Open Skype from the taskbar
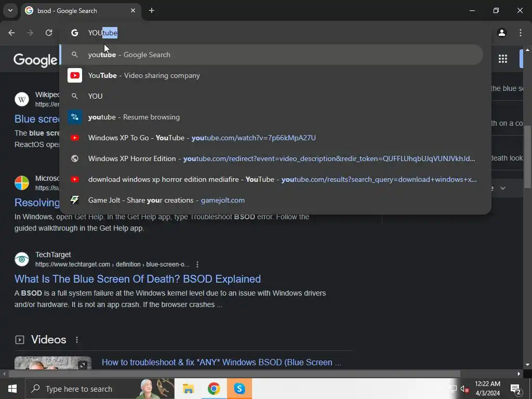532x399 pixels. tap(239, 389)
